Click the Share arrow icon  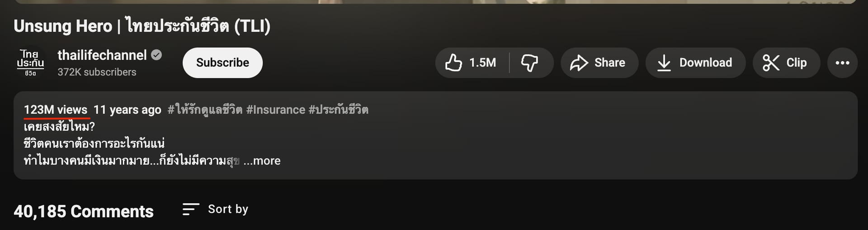tap(579, 63)
